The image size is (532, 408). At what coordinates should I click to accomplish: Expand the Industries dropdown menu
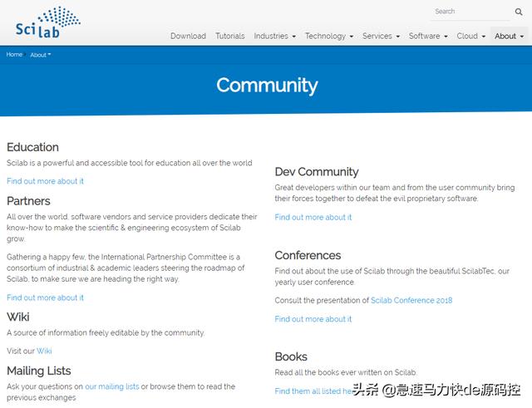tap(274, 36)
